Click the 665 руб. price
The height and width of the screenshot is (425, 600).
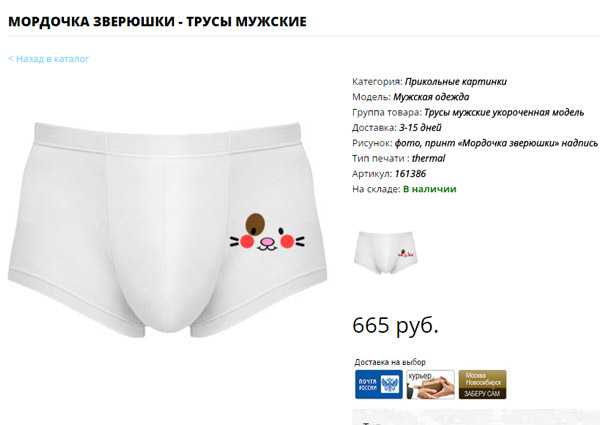(x=395, y=326)
